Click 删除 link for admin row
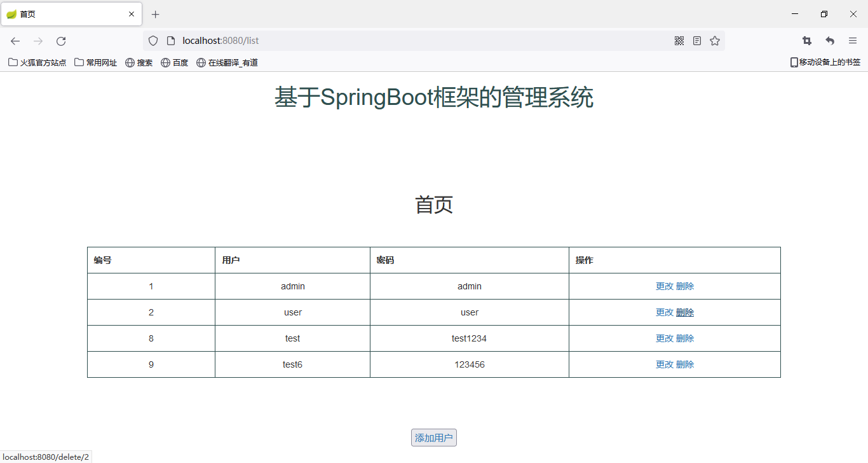Image resolution: width=868 pixels, height=463 pixels. (x=685, y=286)
